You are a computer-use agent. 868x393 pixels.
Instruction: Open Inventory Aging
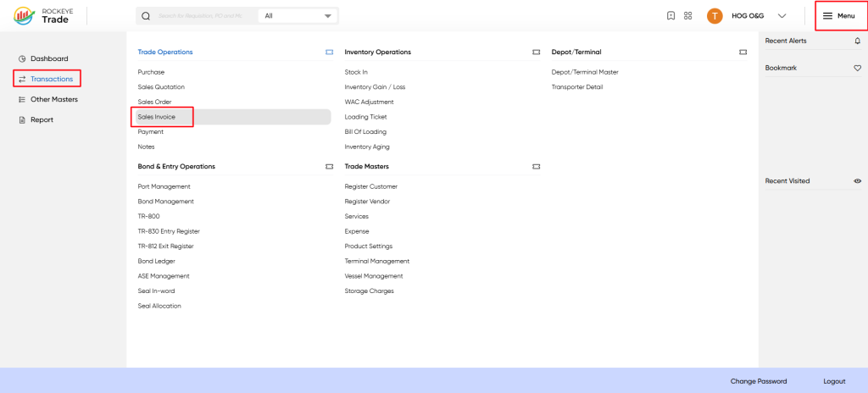pos(367,147)
